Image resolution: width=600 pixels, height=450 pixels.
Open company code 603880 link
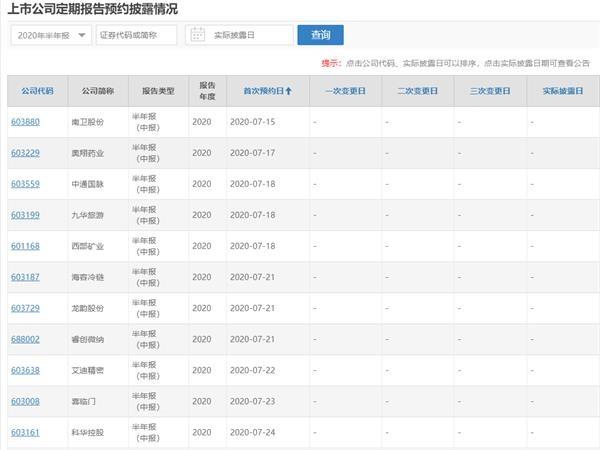pos(25,122)
